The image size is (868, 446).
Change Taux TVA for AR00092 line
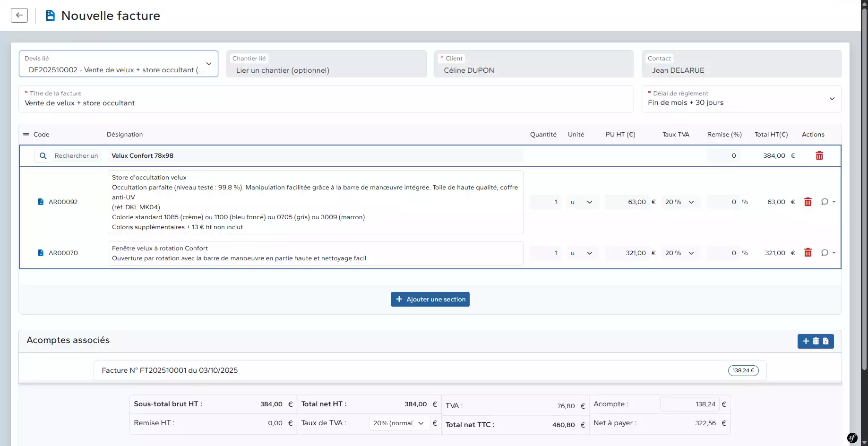pyautogui.click(x=679, y=202)
